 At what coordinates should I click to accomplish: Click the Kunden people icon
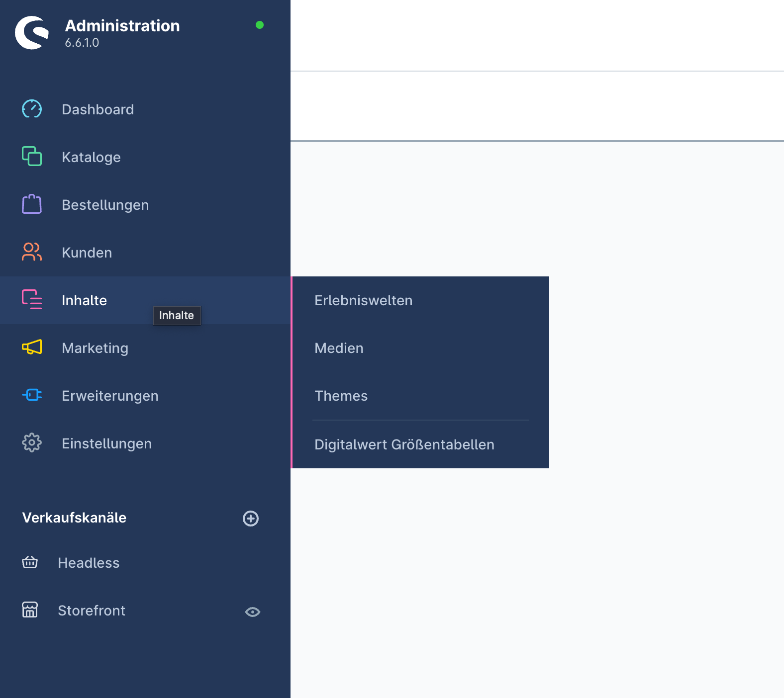tap(32, 252)
